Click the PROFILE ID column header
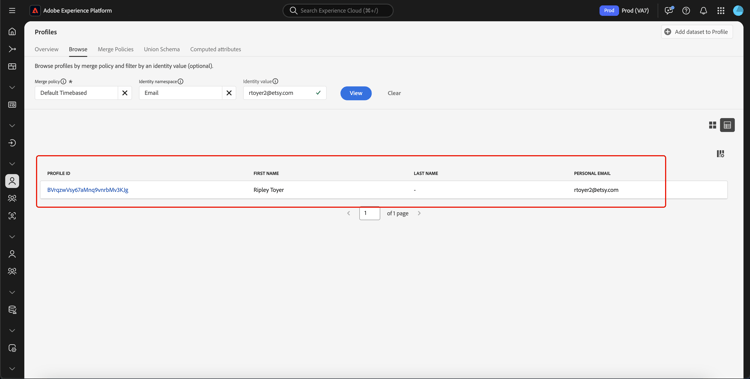750x379 pixels. [x=59, y=173]
